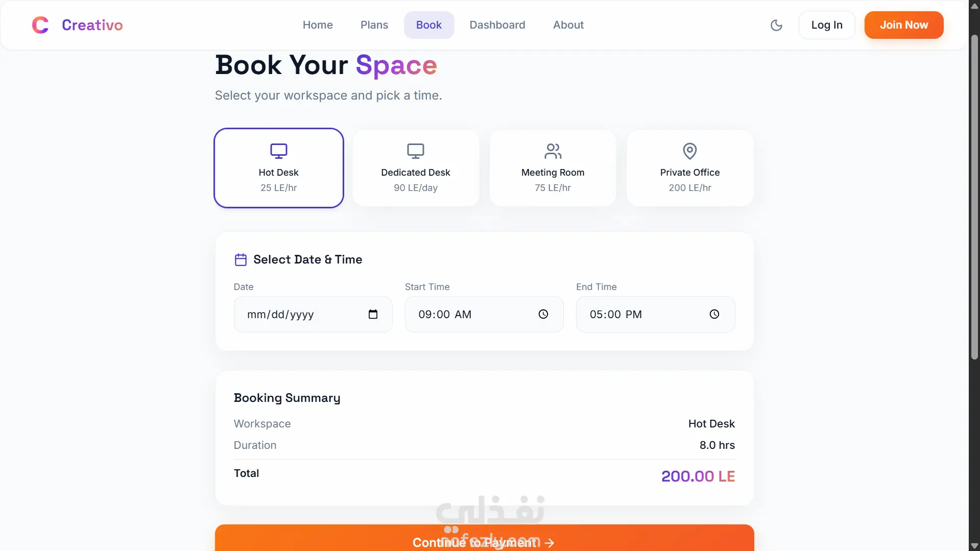The width and height of the screenshot is (980, 551).
Task: Open the End Time clock picker icon
Action: tap(714, 314)
